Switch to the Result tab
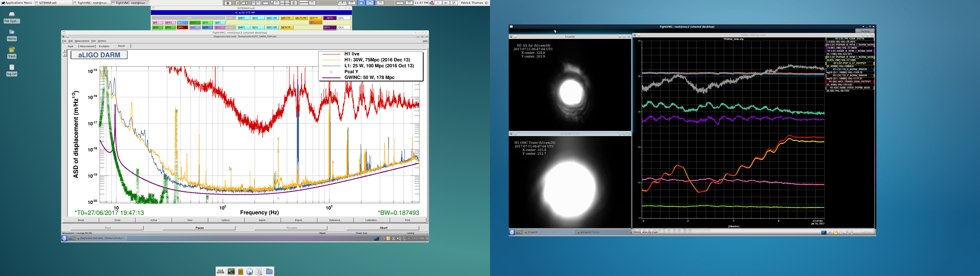 pos(121,46)
